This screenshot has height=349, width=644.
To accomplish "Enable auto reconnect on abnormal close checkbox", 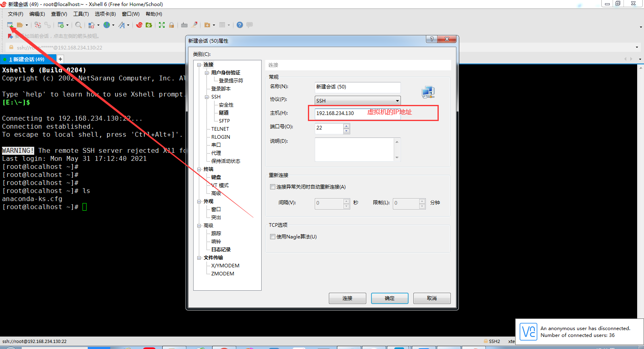I will tap(272, 187).
